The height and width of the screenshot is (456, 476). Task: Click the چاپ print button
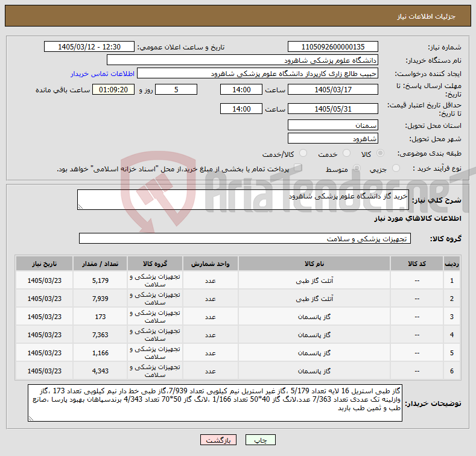261,440
